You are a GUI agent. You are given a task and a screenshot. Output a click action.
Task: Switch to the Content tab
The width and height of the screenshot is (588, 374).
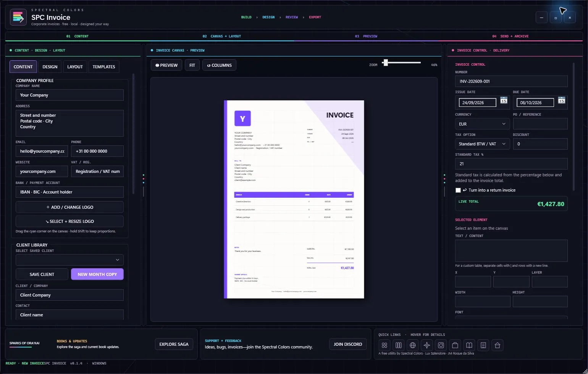coord(23,67)
